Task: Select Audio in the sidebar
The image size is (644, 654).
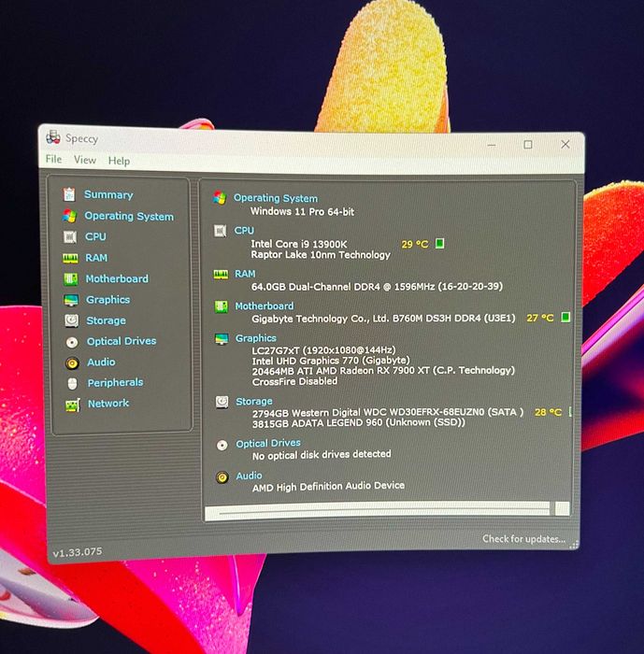Action: pyautogui.click(x=101, y=363)
